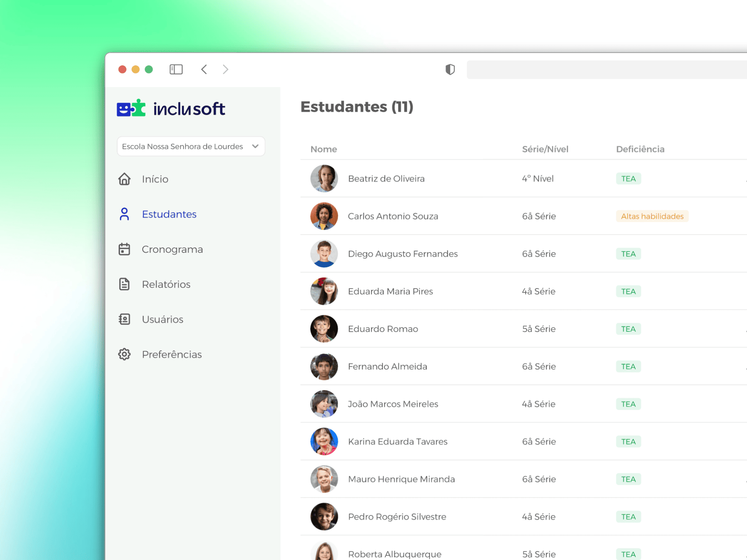This screenshot has height=560, width=747.
Task: Click the browser address bar
Action: point(606,70)
